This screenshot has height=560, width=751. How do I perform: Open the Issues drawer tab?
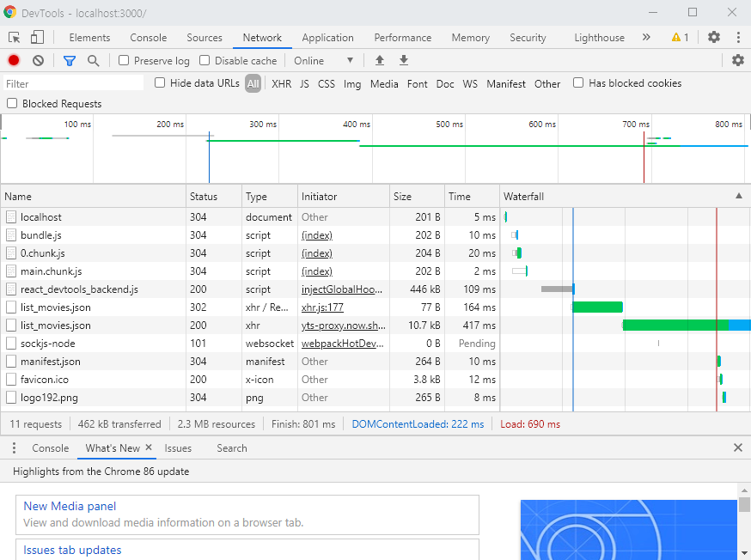point(178,448)
